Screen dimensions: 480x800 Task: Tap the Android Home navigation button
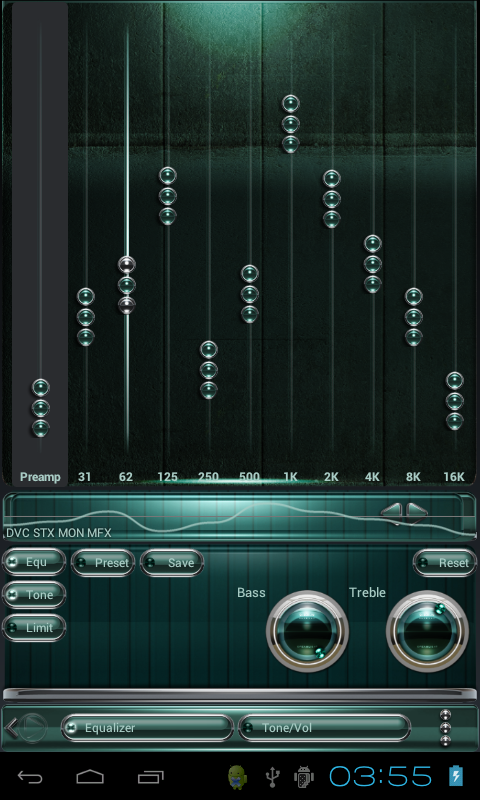[x=90, y=777]
